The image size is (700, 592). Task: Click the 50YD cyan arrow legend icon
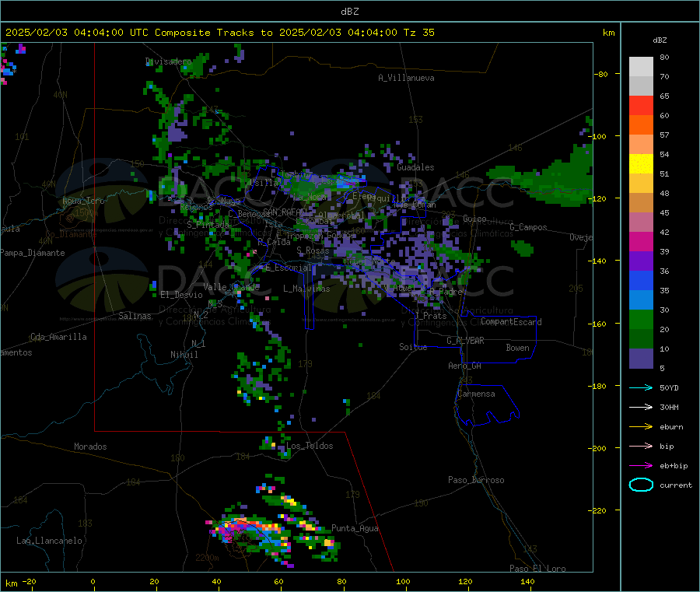click(641, 387)
